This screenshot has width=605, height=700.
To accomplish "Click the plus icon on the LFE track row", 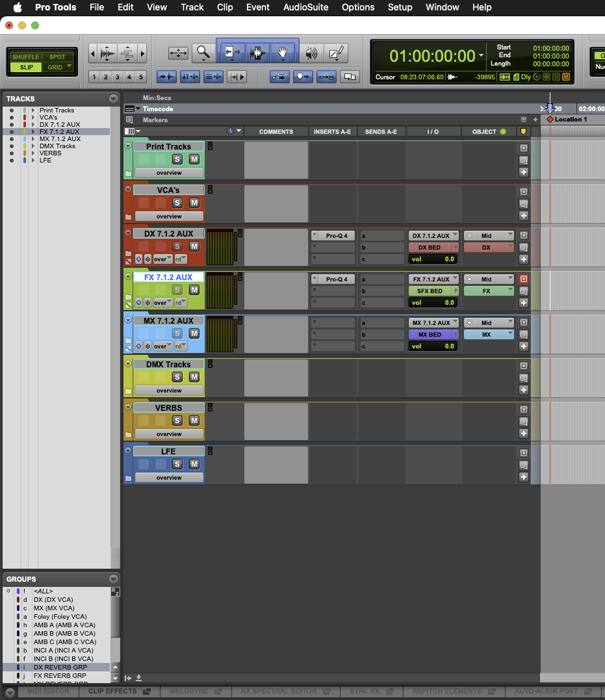I will pos(524,477).
